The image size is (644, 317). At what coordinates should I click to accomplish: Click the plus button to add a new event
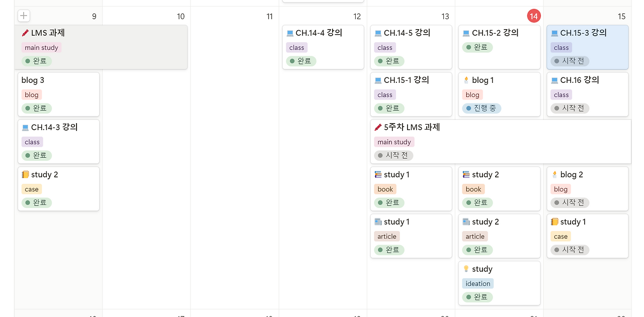tap(23, 16)
